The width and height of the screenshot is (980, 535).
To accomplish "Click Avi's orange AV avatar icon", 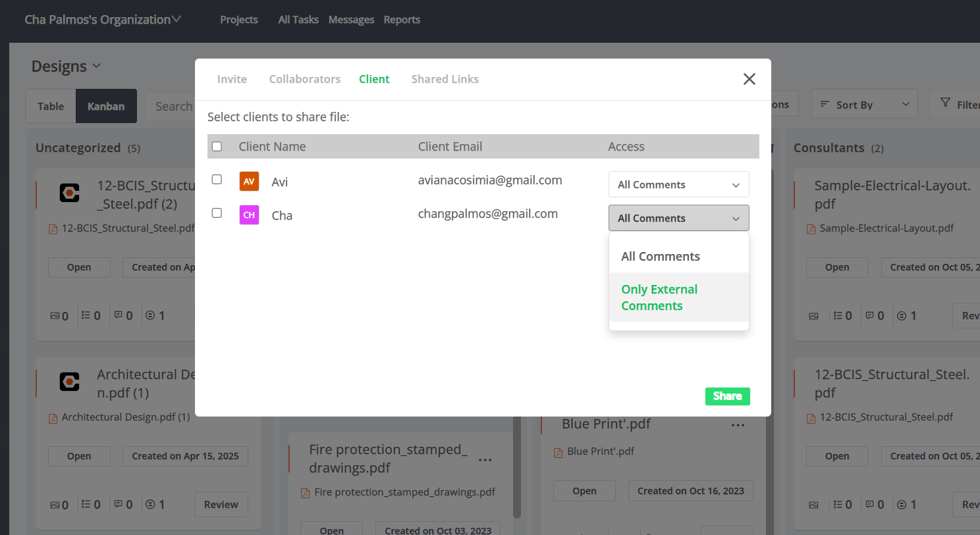I will (x=249, y=182).
